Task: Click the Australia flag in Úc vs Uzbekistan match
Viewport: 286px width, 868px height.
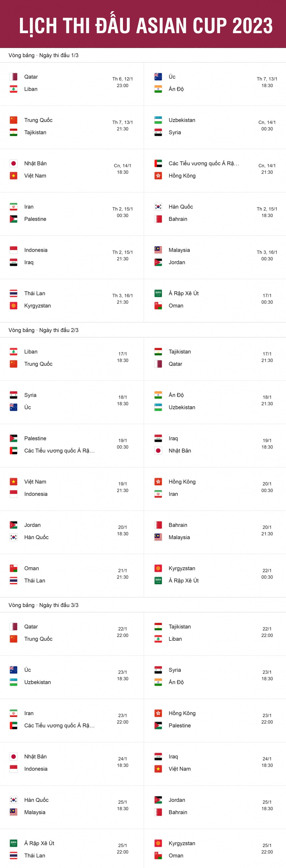Action: [x=13, y=670]
